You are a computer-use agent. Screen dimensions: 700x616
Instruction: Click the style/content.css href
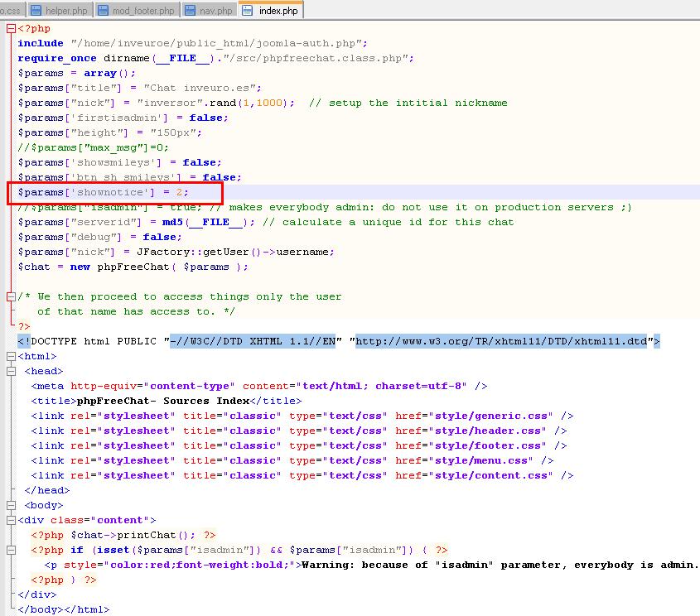pyautogui.click(x=490, y=475)
